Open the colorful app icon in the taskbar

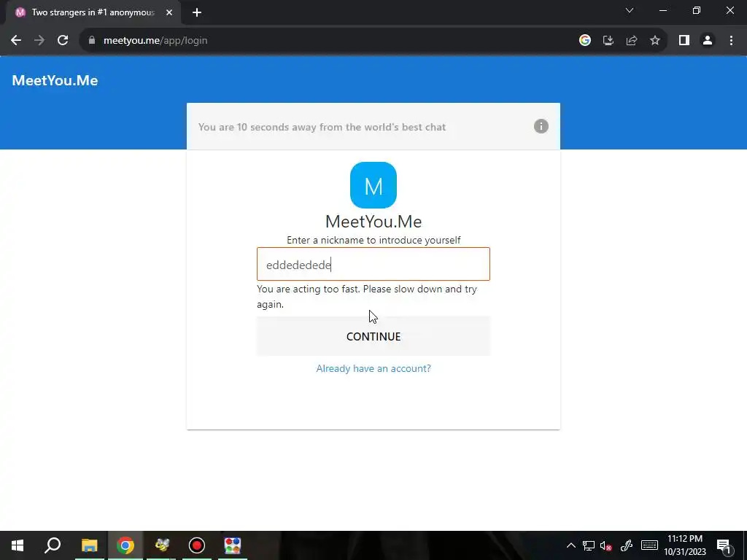point(233,545)
